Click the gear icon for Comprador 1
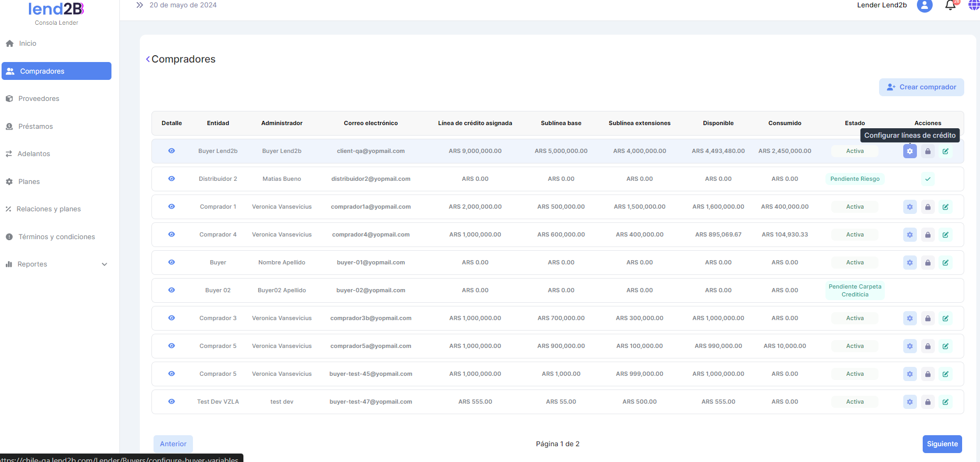This screenshot has width=980, height=462. (x=910, y=207)
